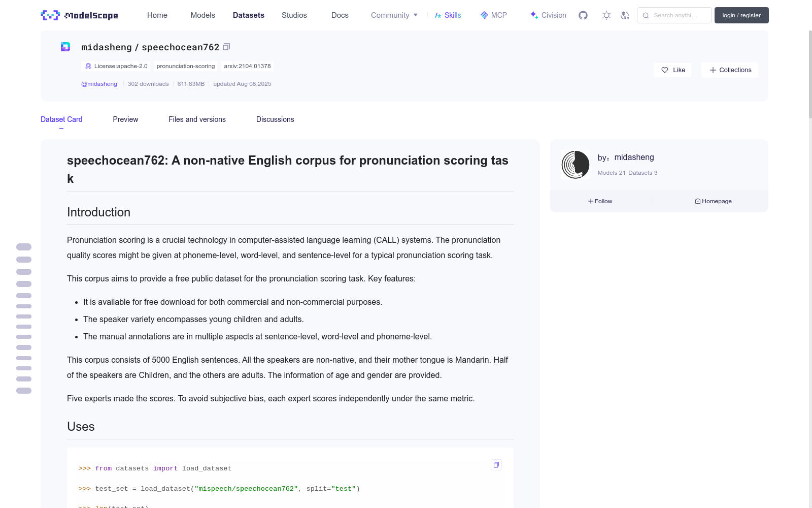Click the Introduction heading
812x508 pixels.
point(98,212)
